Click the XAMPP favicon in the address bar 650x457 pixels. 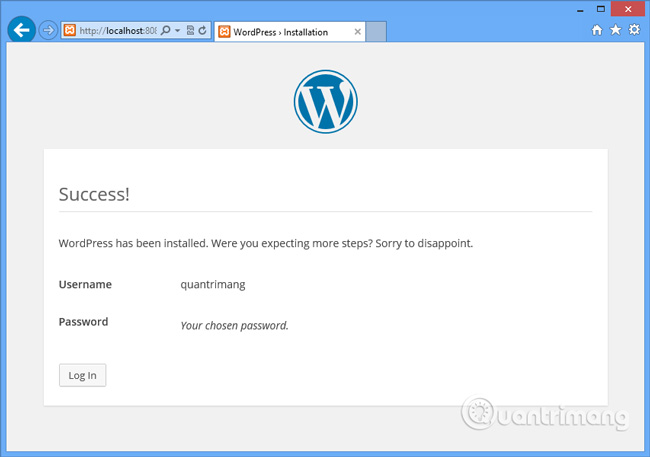[70, 30]
